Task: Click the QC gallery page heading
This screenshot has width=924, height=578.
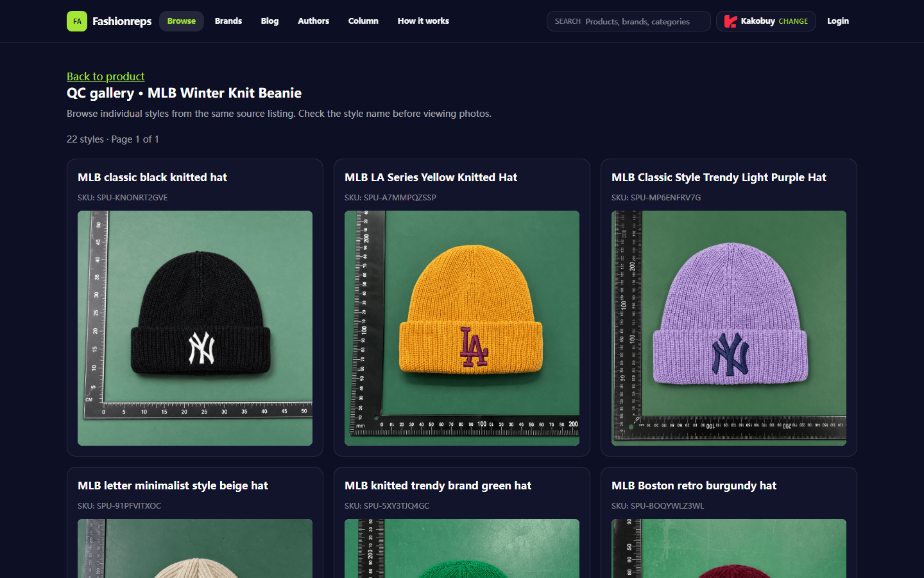Action: [184, 93]
